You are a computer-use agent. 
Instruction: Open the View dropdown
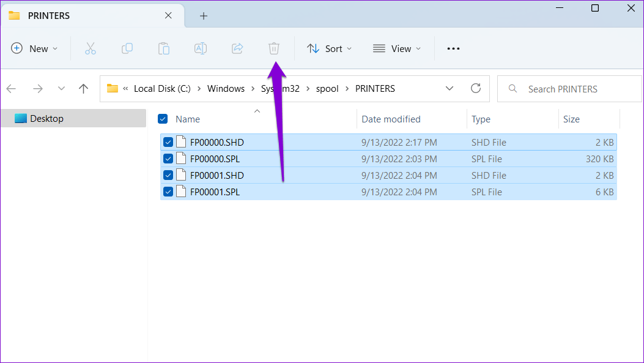pyautogui.click(x=397, y=48)
